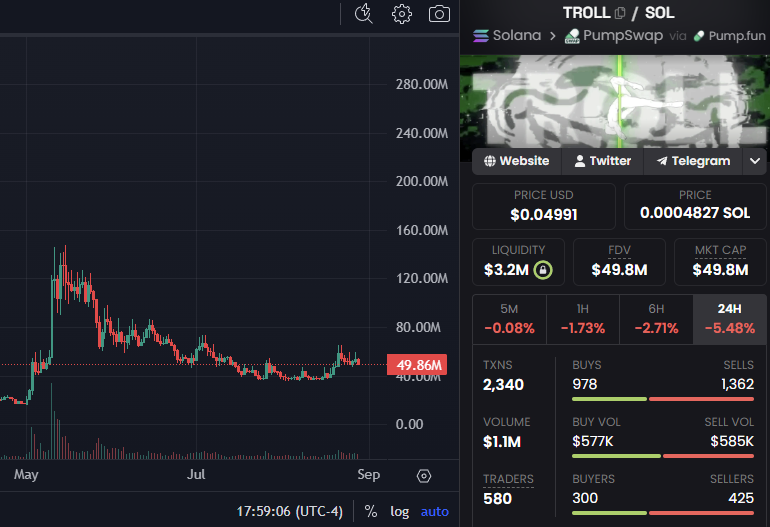Click the chart quick-search lightning icon
770x527 pixels.
click(x=364, y=14)
